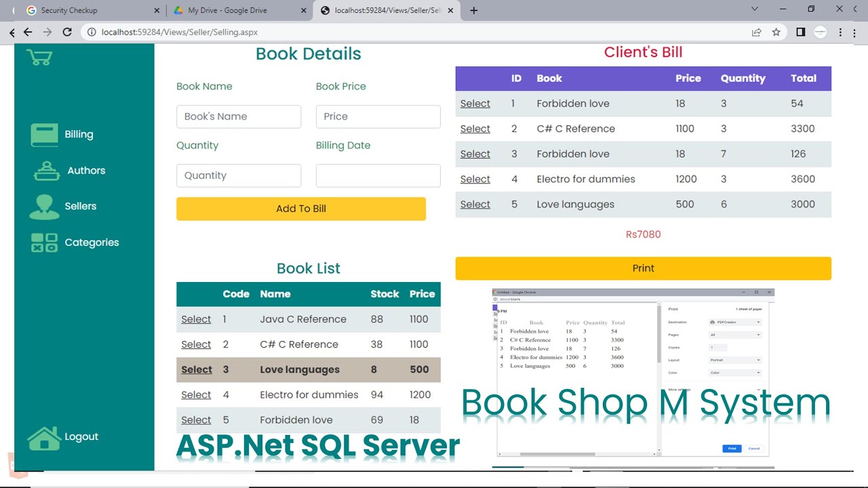Click the shopping cart logo icon
868x488 pixels.
pyautogui.click(x=39, y=58)
